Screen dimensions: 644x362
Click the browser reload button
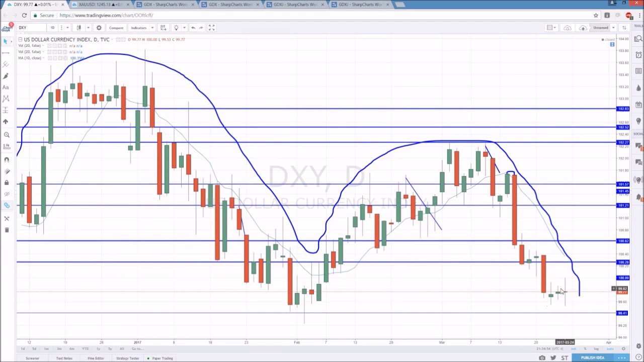[24, 16]
